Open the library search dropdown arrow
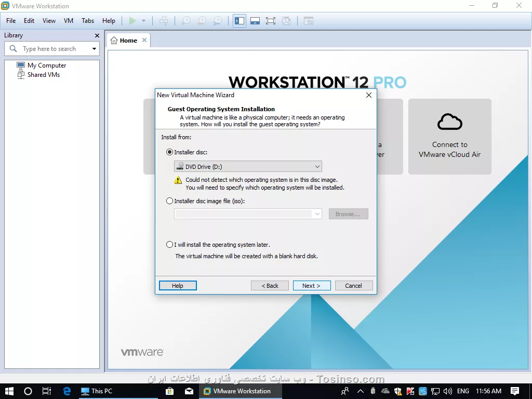Image resolution: width=532 pixels, height=399 pixels. [94, 49]
